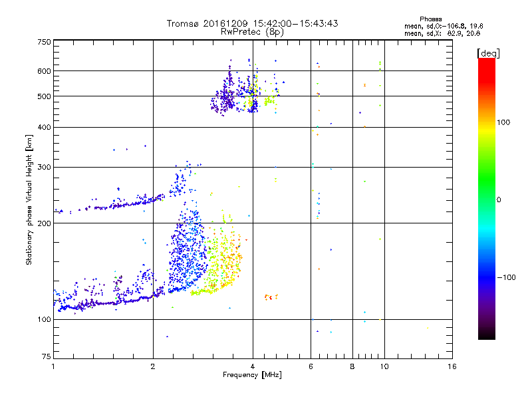Image resolution: width=532 pixels, height=399 pixels.
Task: Click the '600' y-axis tick label
Action: (44, 71)
